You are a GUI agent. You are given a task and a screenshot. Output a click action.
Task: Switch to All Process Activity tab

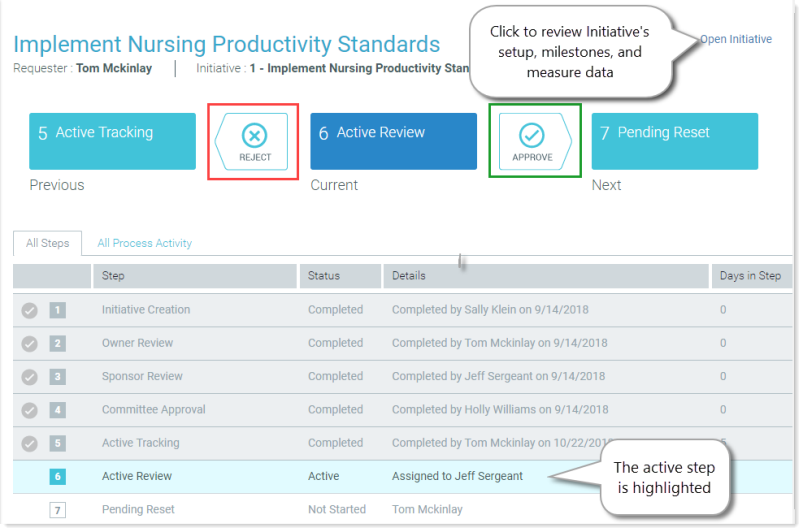tap(144, 243)
